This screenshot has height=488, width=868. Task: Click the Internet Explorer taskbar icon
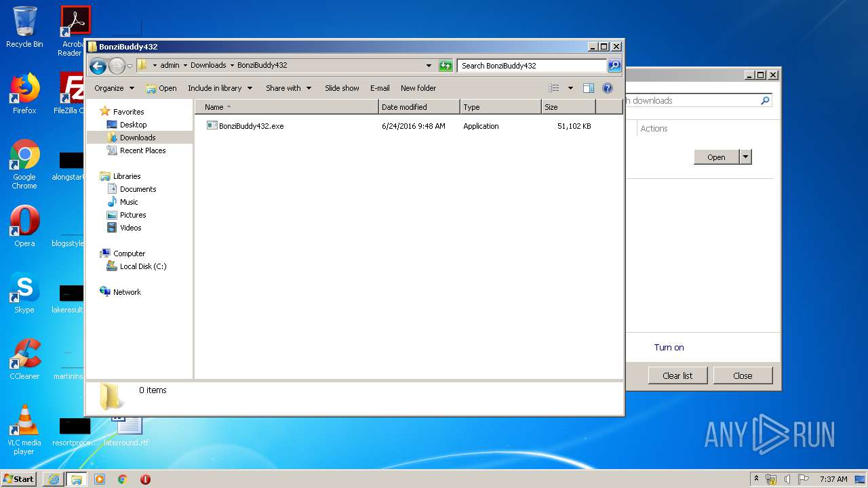(53, 479)
